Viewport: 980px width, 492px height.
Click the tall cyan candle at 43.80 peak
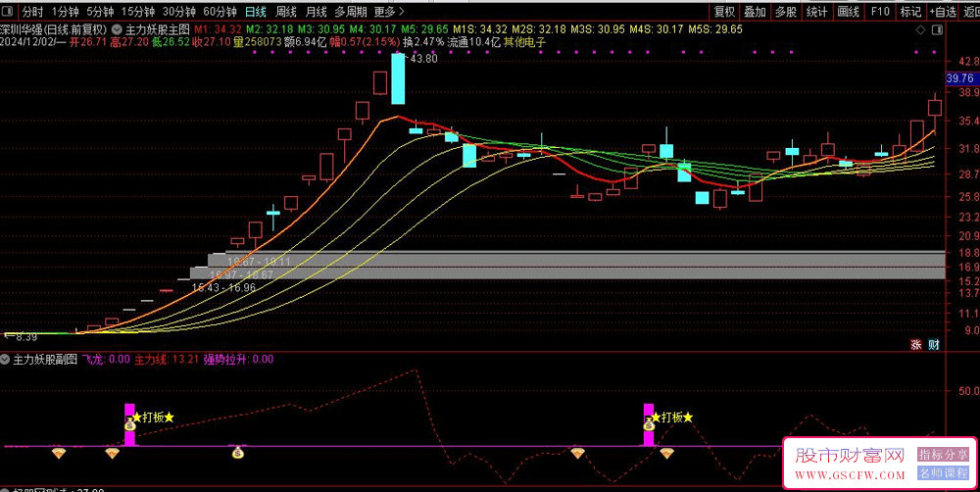click(x=398, y=78)
